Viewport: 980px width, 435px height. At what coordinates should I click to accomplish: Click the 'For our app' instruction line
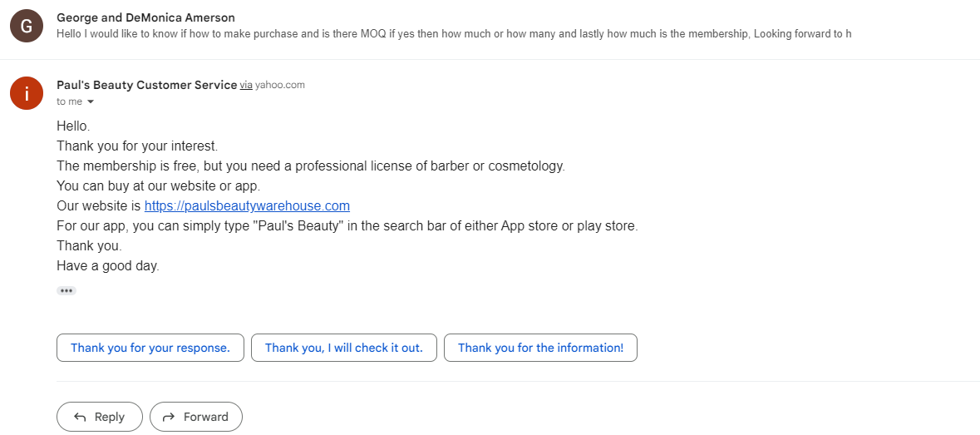(x=347, y=226)
